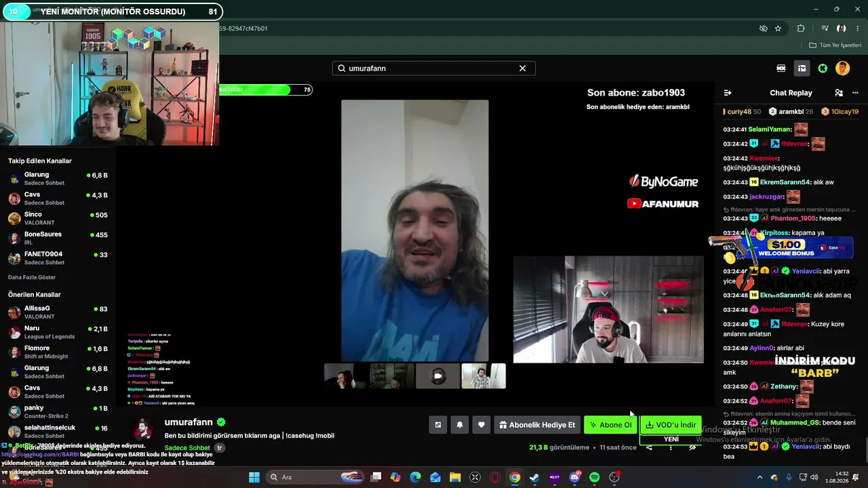Open Task View on the taskbar
Viewport: 868px width, 488px height.
click(376, 477)
